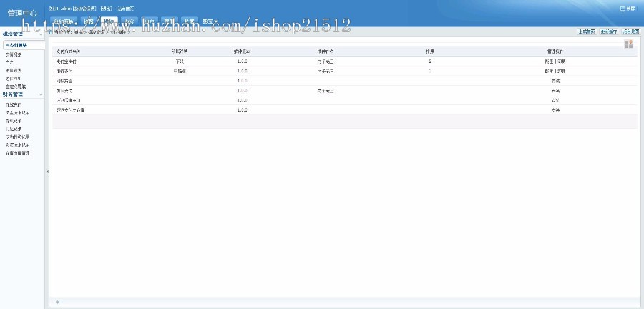Screen dimensions: 644x309
Task: Switch to the 设置 tab
Action: coord(89,21)
